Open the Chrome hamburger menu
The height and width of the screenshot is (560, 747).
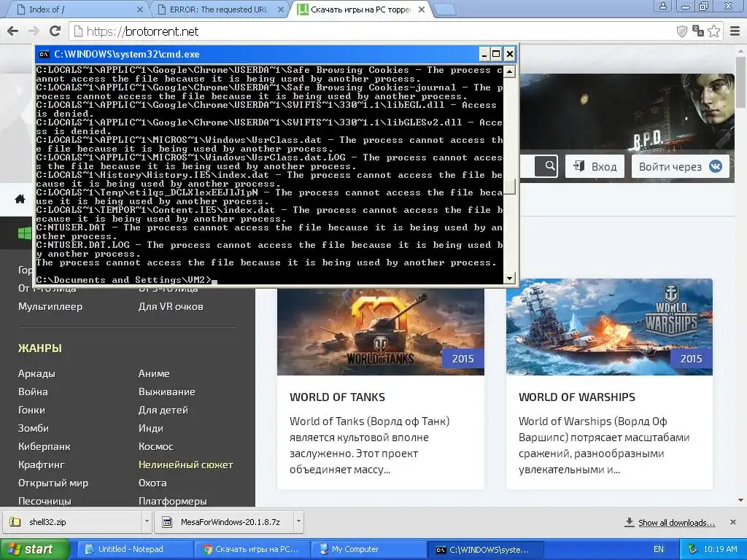click(735, 31)
